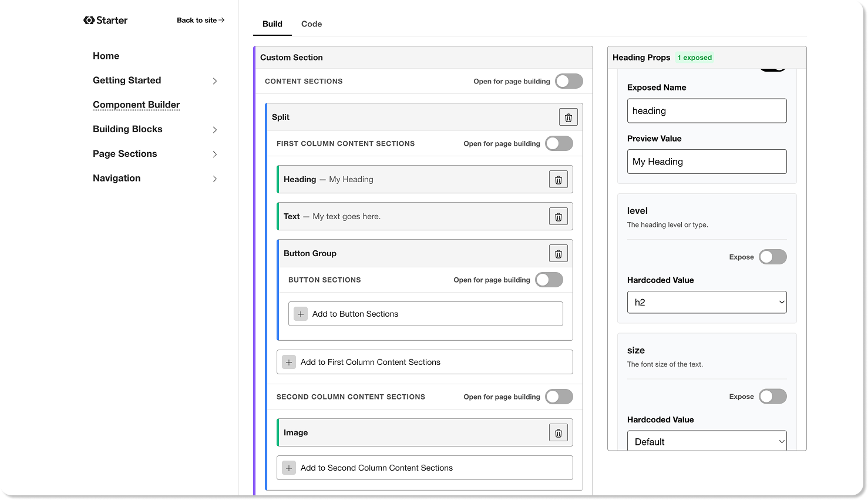This screenshot has height=500, width=868.
Task: Enable Second Column Open for page building
Action: [x=559, y=397]
